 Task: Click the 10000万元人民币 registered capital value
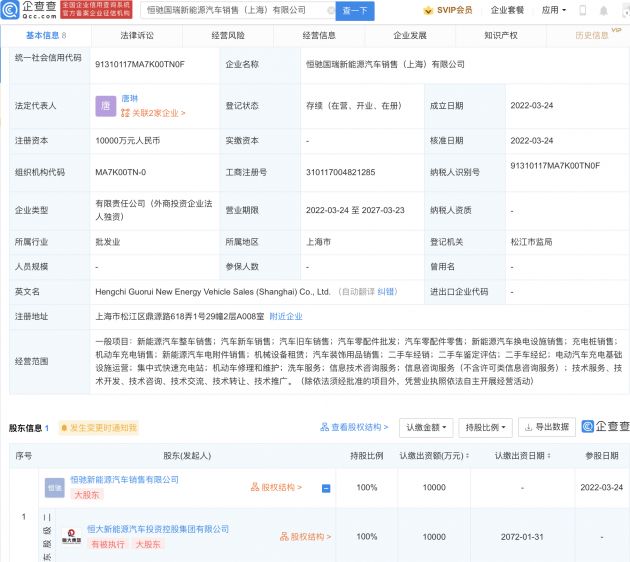point(128,141)
